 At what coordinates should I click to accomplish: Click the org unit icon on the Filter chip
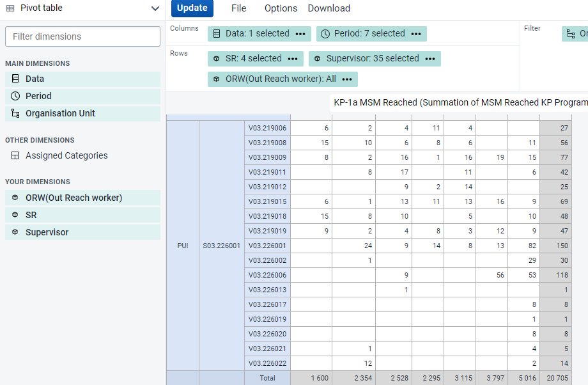pos(571,34)
